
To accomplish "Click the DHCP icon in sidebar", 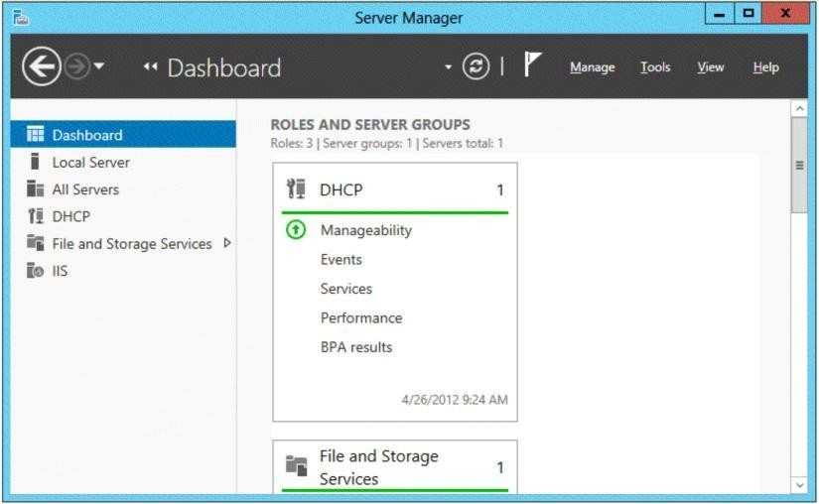I will [x=36, y=216].
